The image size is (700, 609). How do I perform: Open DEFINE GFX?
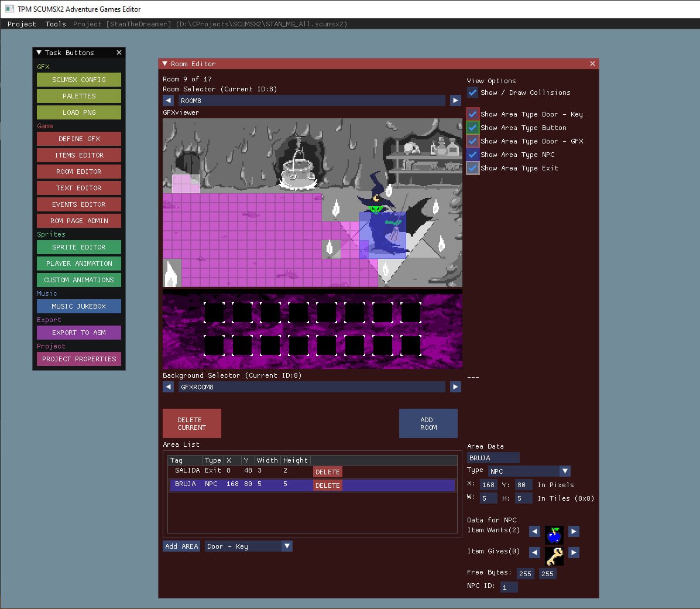pos(79,139)
